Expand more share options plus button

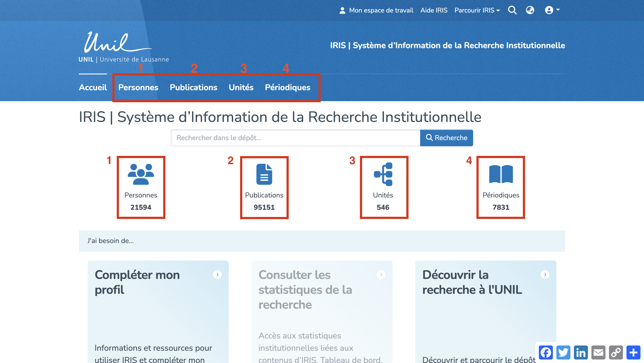(633, 352)
